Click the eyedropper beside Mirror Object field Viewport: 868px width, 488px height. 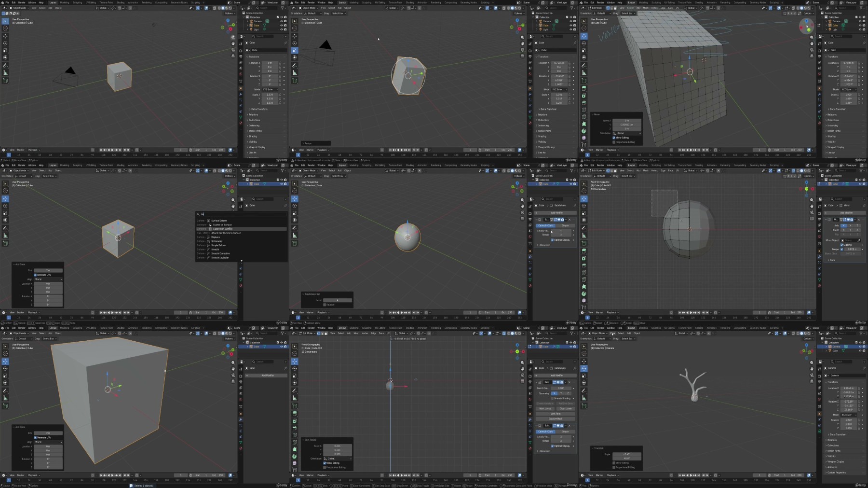[859, 240]
